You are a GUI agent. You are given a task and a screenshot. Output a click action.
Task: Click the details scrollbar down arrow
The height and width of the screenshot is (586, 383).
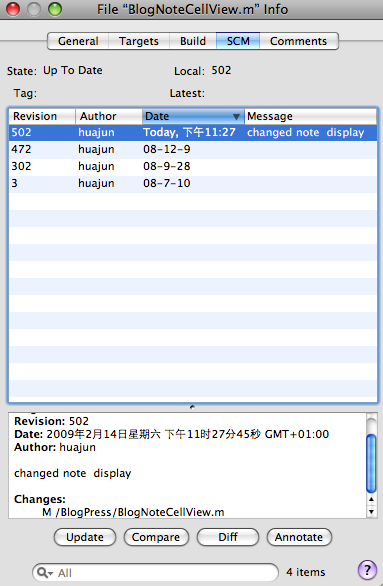coord(371,512)
